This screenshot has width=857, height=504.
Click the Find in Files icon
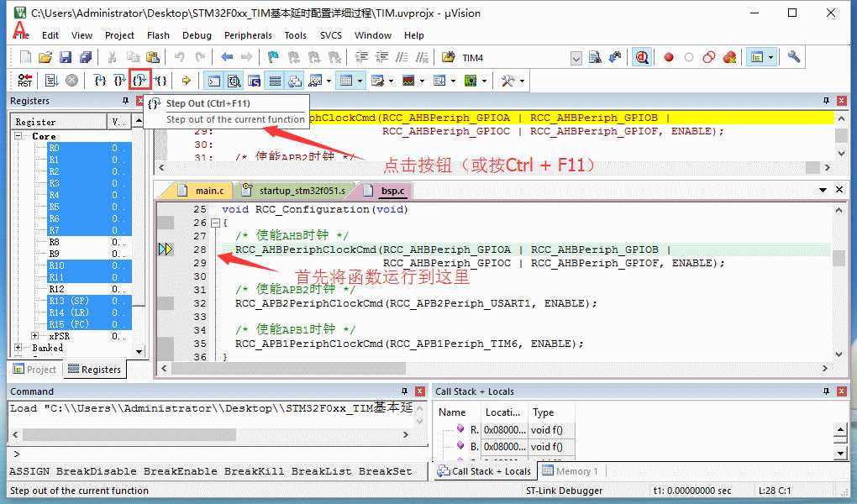tap(448, 57)
